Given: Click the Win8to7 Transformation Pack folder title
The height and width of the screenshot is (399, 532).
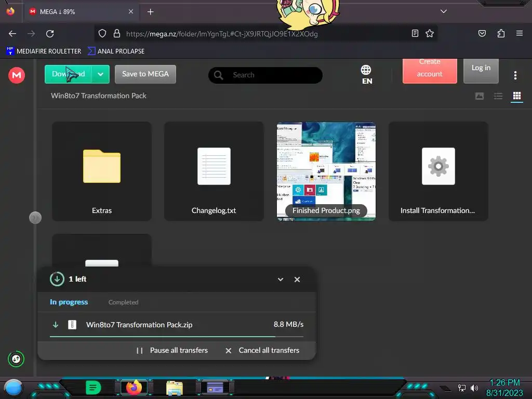Looking at the screenshot, I should pyautogui.click(x=98, y=96).
